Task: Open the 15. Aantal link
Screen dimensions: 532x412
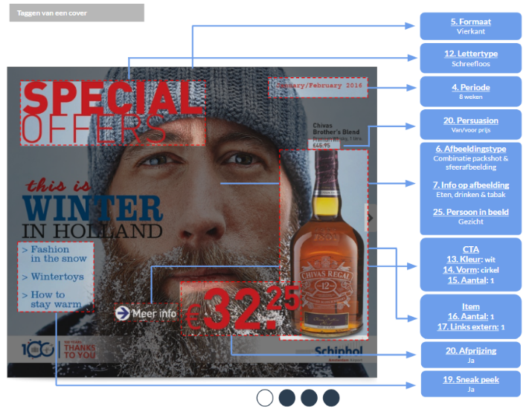Action: pos(467,280)
